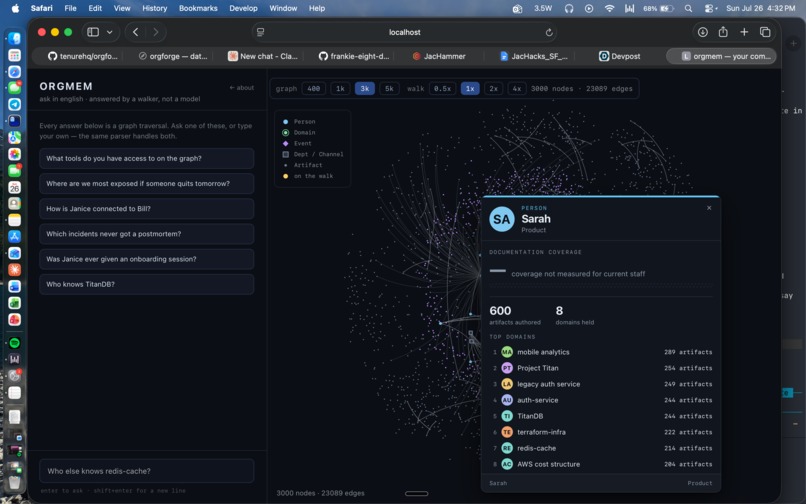This screenshot has height=504, width=806.
Task: Select the 1x walk speed
Action: pyautogui.click(x=470, y=88)
